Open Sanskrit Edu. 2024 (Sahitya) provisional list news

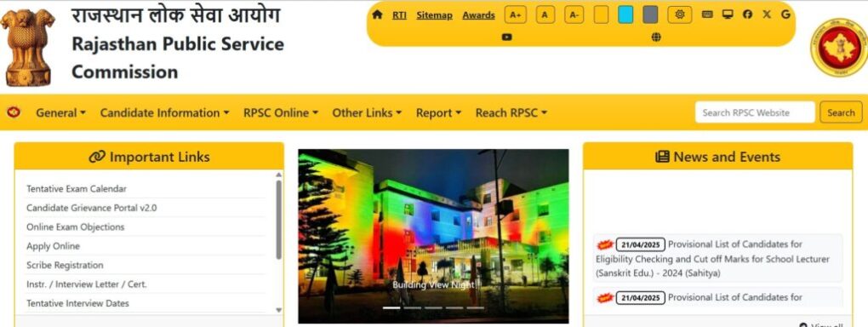click(717, 259)
